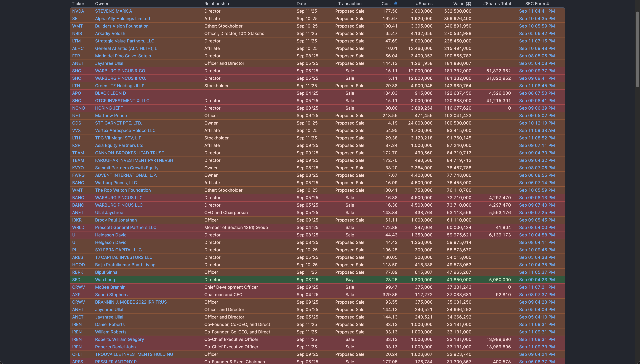Open the VVX ticker link
This screenshot has width=640, height=364.
76,131
